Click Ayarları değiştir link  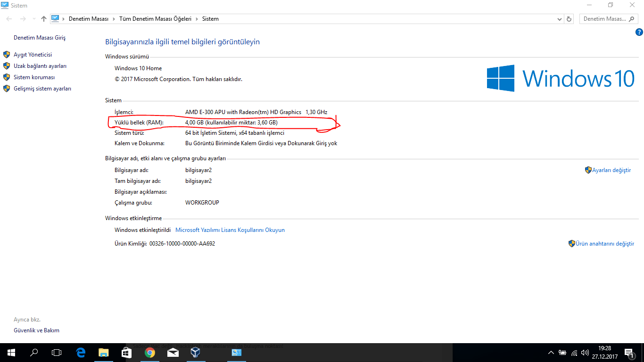click(611, 170)
